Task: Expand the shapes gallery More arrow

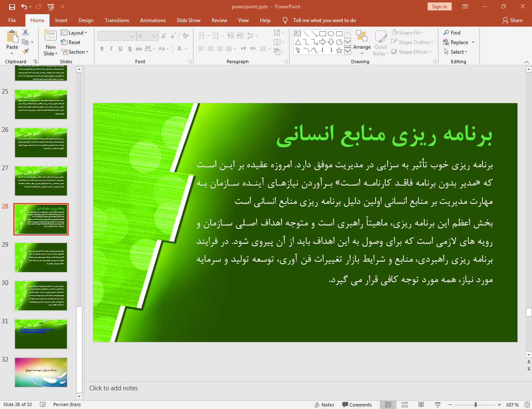Action: tap(347, 51)
